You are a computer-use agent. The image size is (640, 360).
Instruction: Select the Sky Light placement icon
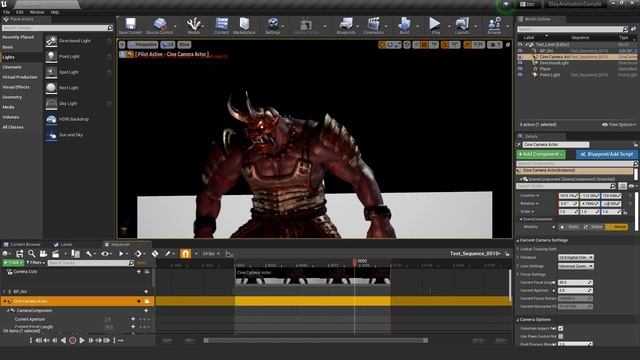coord(51,104)
